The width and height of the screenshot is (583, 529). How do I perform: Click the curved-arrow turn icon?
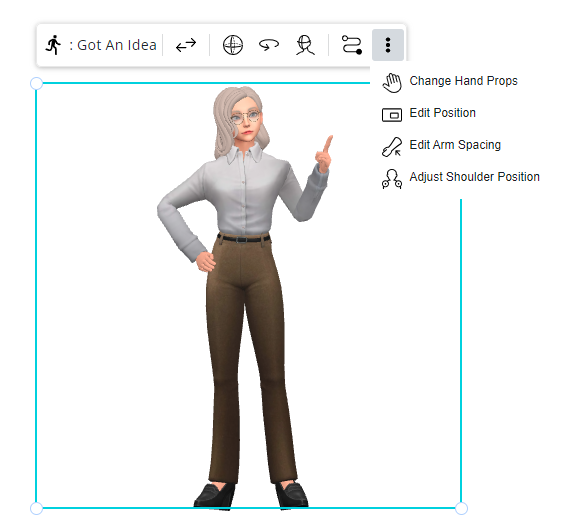pos(269,45)
